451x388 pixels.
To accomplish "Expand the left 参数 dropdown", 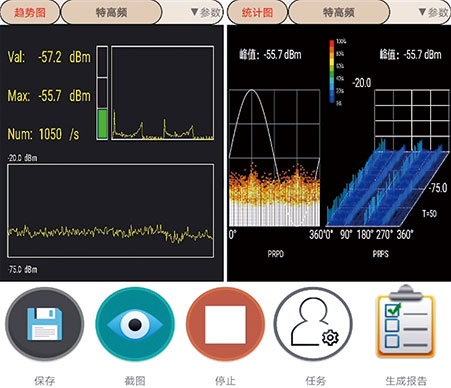I will point(205,13).
